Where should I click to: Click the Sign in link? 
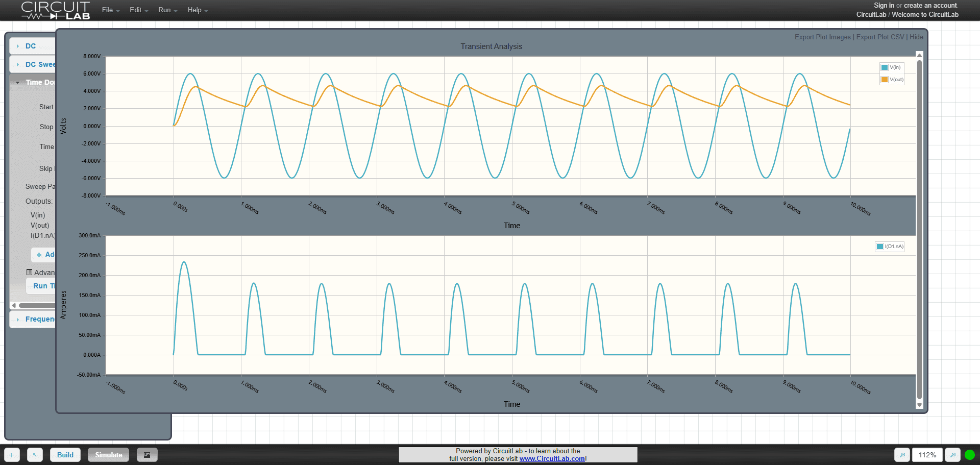pos(884,6)
